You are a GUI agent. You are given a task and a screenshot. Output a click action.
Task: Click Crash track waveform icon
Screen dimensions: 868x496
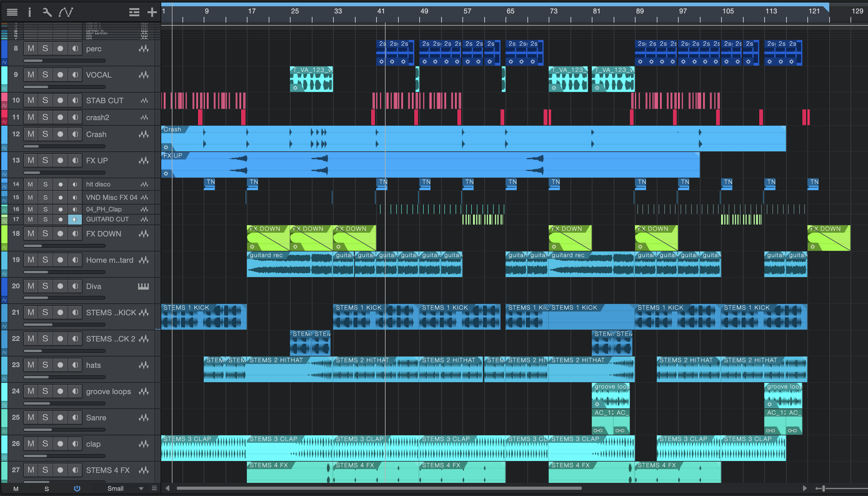(x=144, y=134)
